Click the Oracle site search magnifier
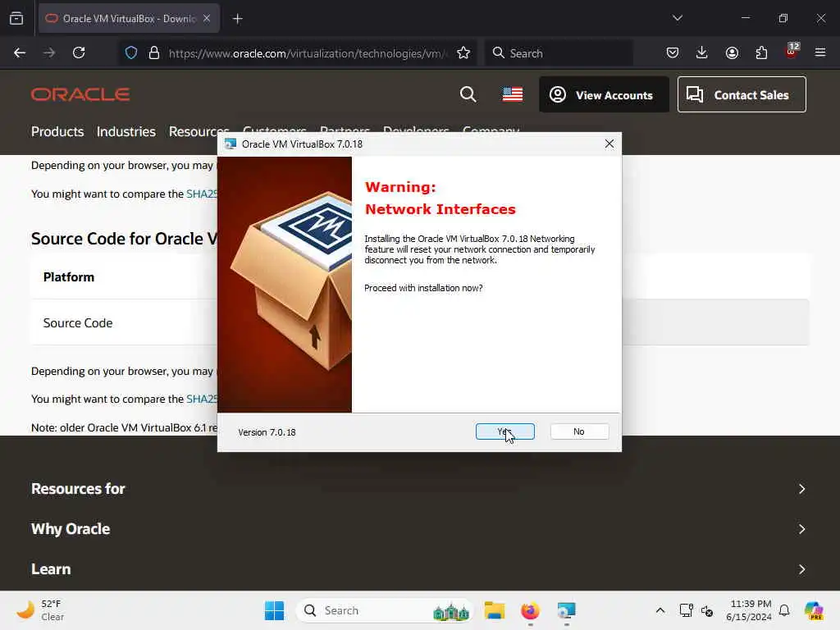Viewport: 840px width, 630px height. coord(468,94)
